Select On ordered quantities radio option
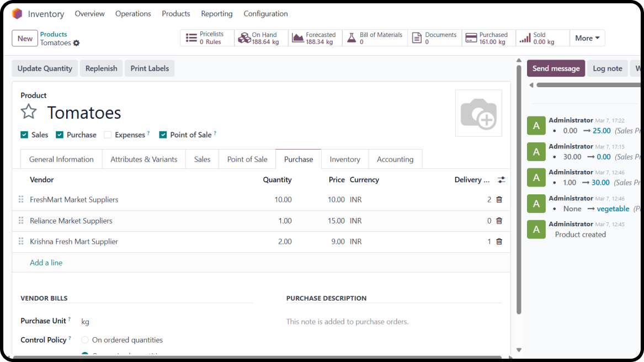This screenshot has width=644, height=362. point(85,340)
